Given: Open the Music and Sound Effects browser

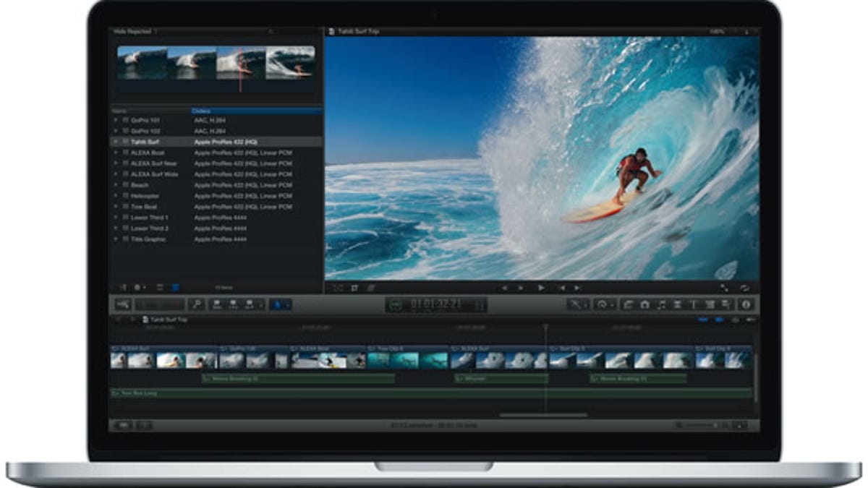Looking at the screenshot, I should click(662, 304).
